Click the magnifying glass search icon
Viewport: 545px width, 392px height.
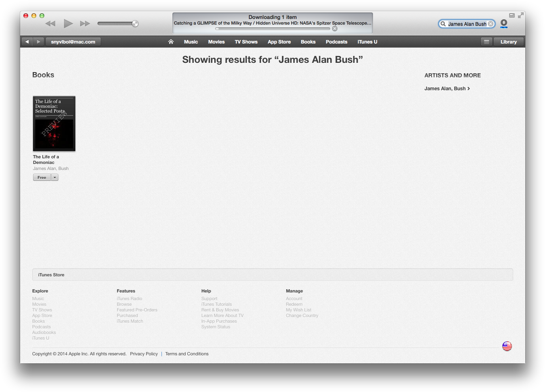(443, 24)
